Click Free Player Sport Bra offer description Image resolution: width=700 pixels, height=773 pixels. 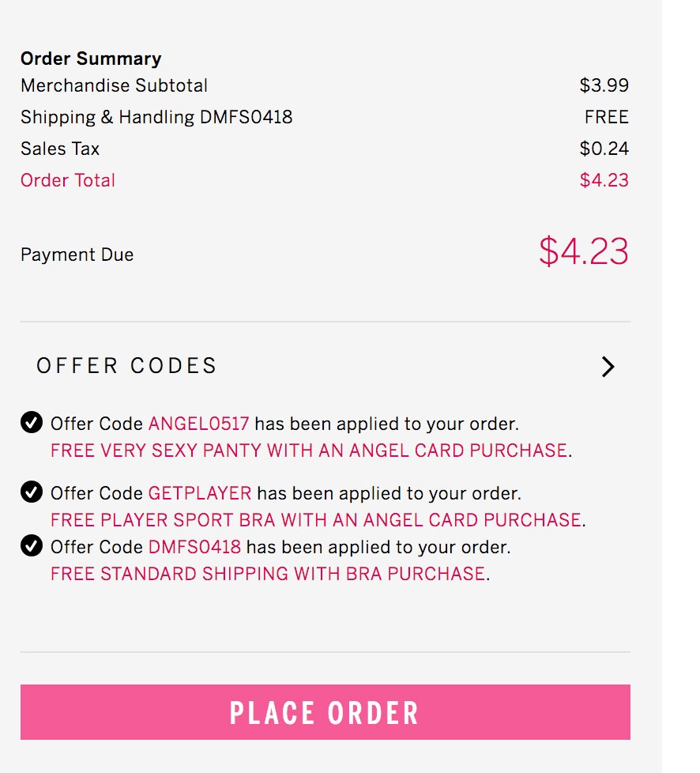point(316,520)
